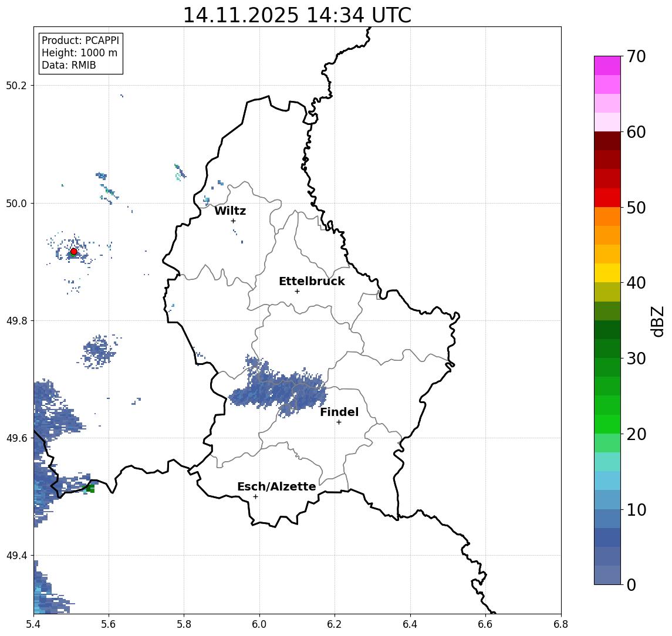Screen dimensions: 672x636
Task: Click the 50 colorbar tick label
Action: [636, 208]
